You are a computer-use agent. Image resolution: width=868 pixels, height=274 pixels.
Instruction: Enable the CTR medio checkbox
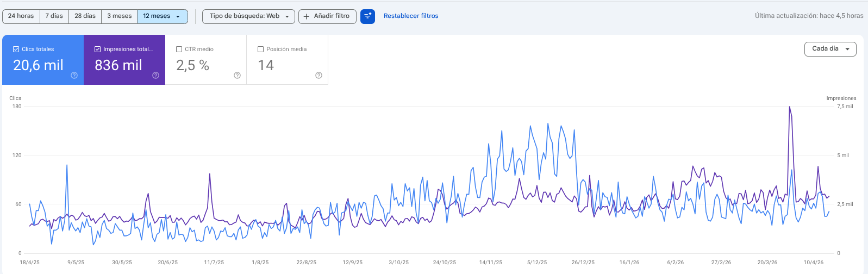pyautogui.click(x=179, y=49)
